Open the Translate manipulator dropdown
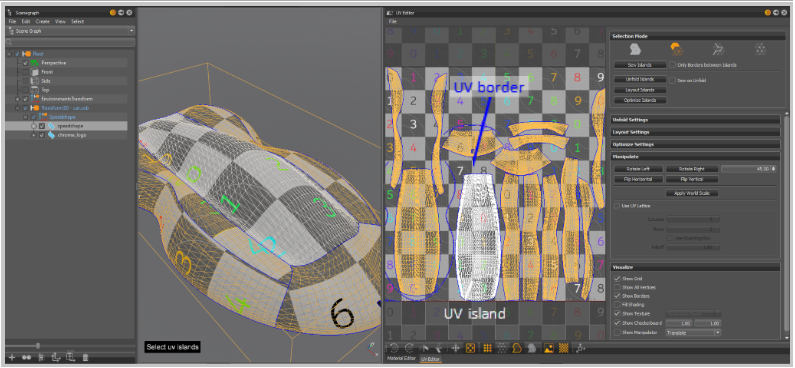This screenshot has width=795, height=368. (x=693, y=333)
